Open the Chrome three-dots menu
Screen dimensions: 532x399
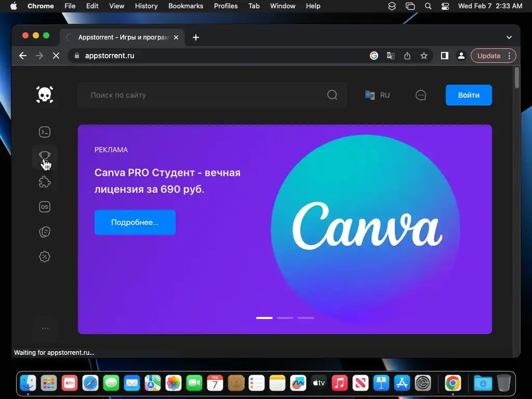tap(509, 56)
